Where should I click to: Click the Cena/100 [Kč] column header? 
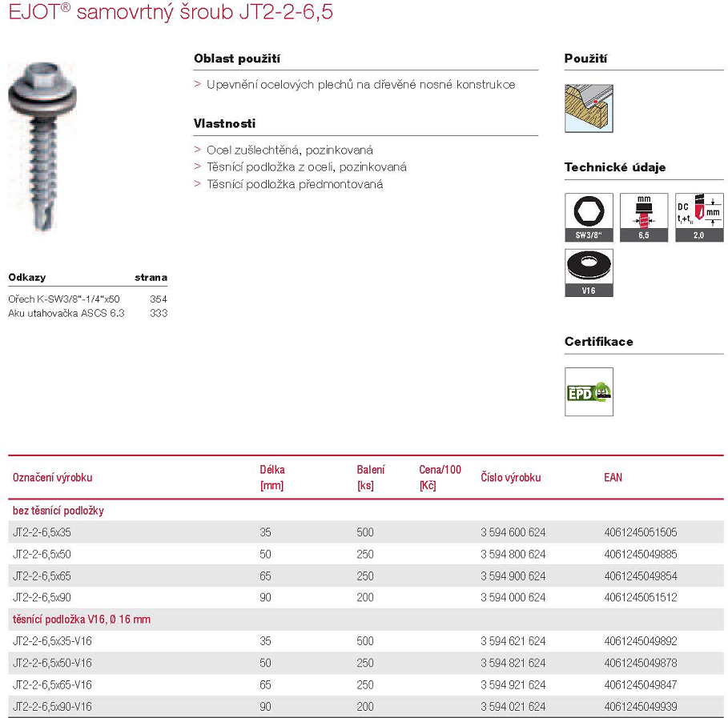click(x=440, y=478)
